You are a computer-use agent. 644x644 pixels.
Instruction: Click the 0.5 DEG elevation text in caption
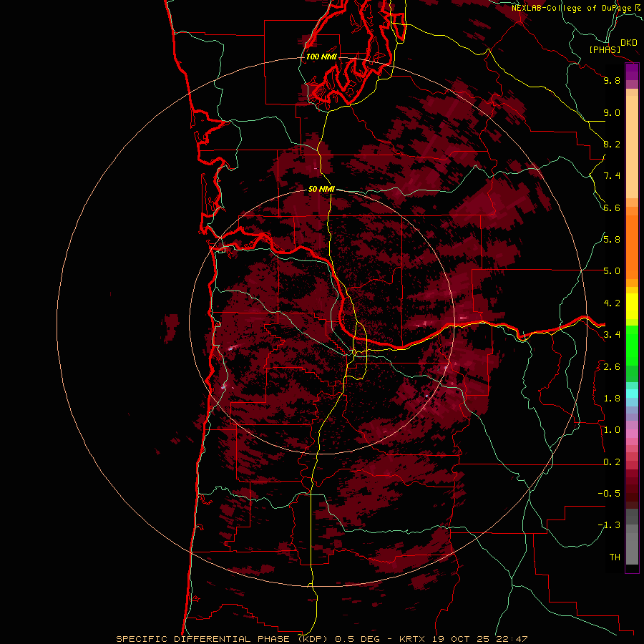pos(358,639)
